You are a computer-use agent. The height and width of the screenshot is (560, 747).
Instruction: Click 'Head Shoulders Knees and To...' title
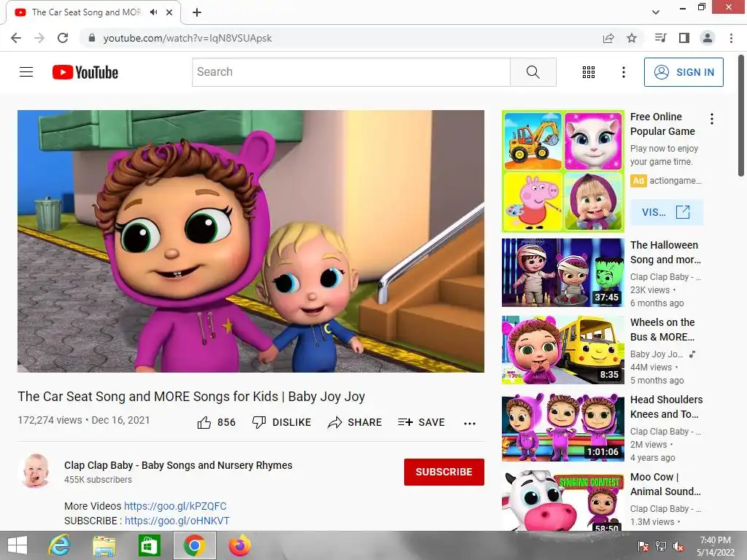point(667,407)
